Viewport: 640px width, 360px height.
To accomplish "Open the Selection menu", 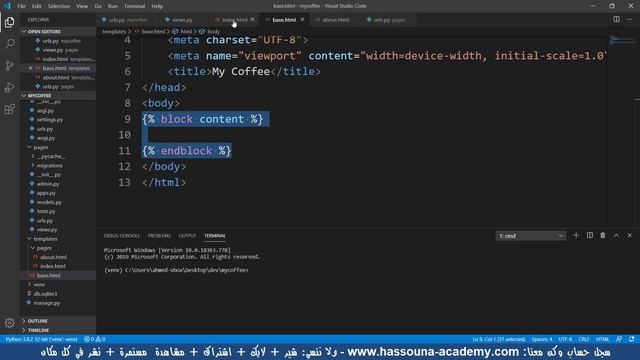I will (59, 6).
